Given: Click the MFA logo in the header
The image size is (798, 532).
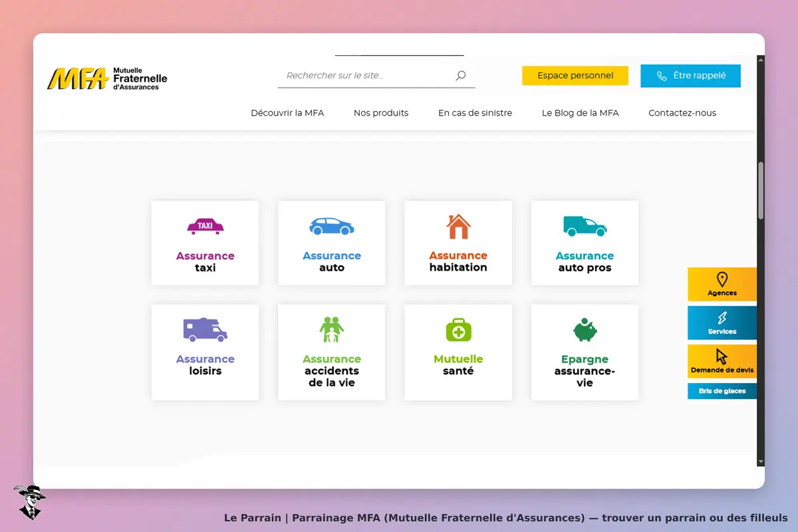Looking at the screenshot, I should 107,78.
